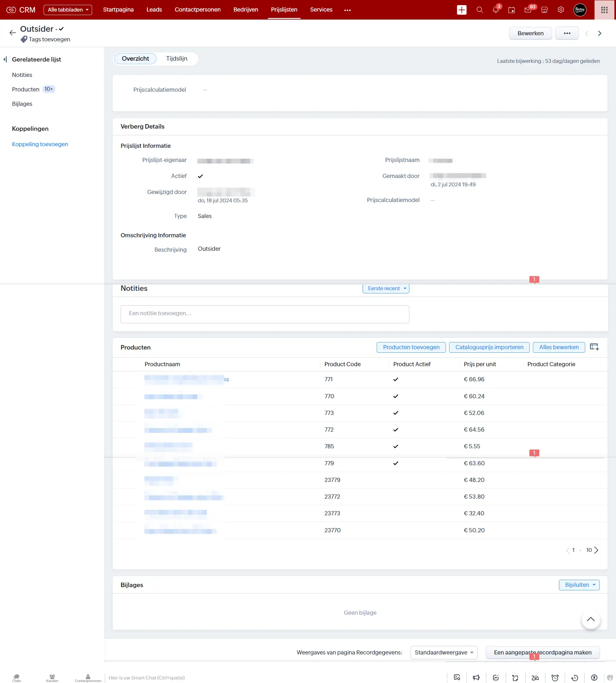Open CRM settings gear
The height and width of the screenshot is (683, 616).
coord(560,10)
